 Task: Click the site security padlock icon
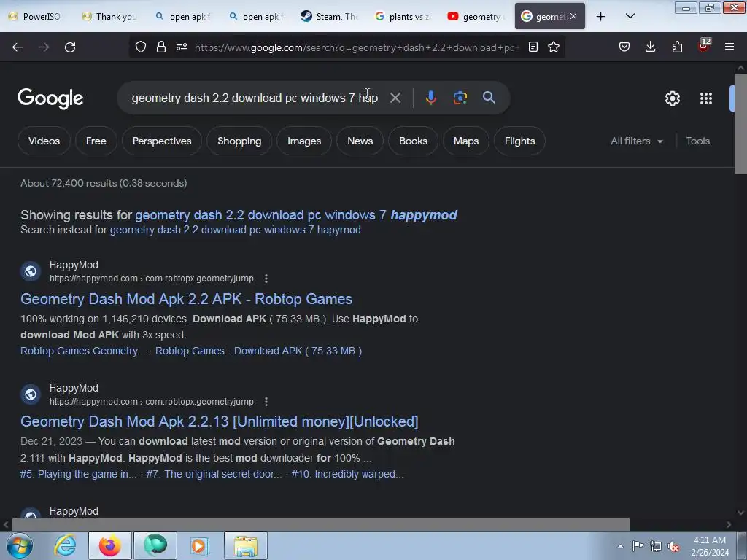point(161,47)
